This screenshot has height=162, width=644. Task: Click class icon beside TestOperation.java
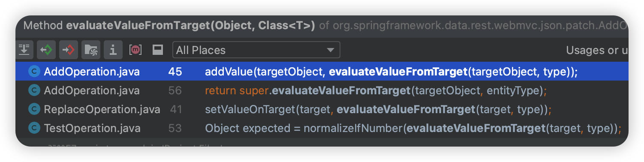point(34,128)
